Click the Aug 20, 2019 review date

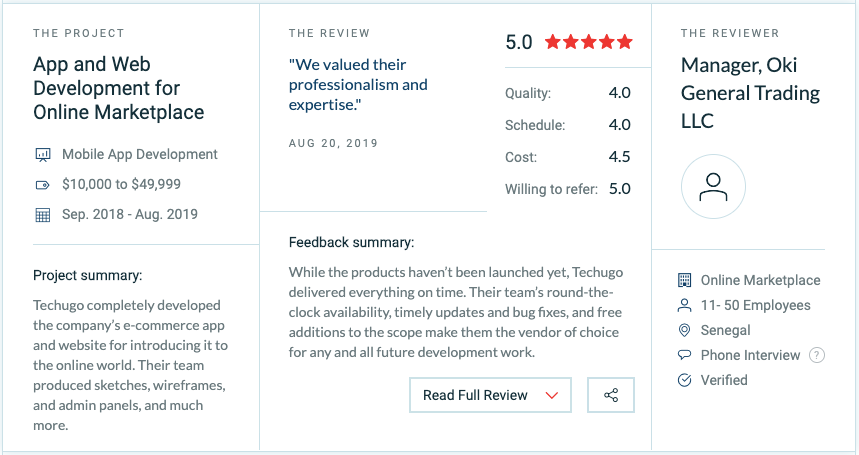(x=333, y=144)
